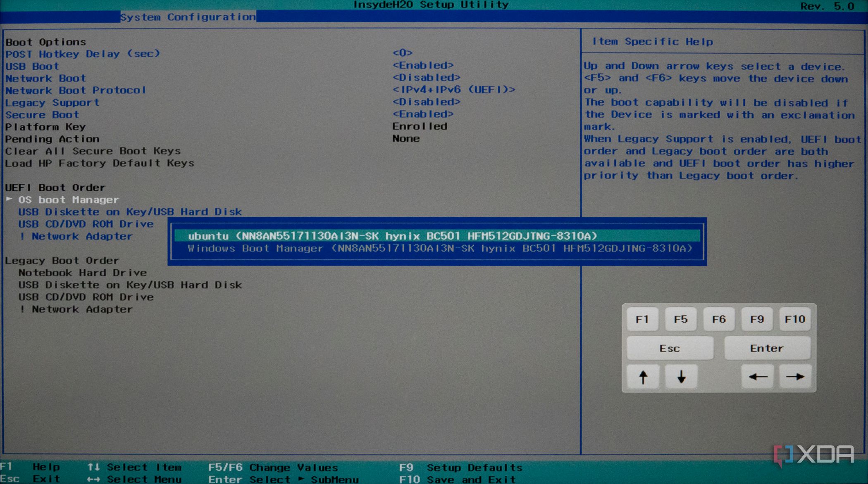
Task: Toggle the Legacy Support Disabled value
Action: (x=426, y=102)
